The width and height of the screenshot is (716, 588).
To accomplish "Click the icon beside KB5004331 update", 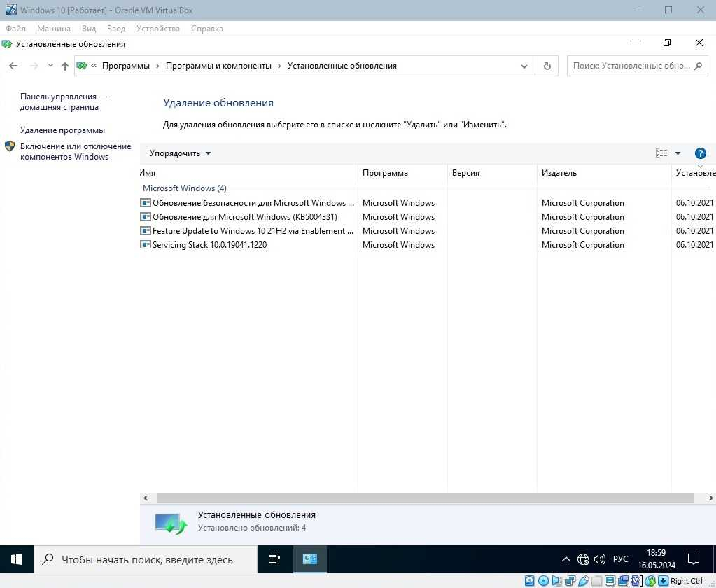I will (145, 217).
